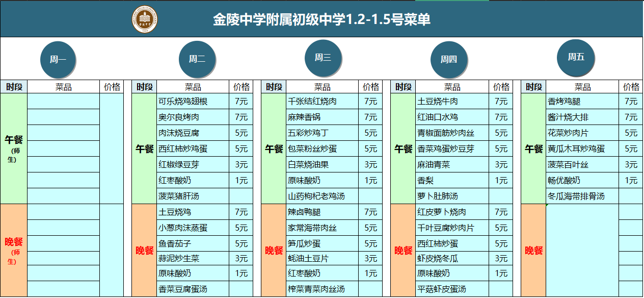644x298 pixels.
Task: Click the dish 千张结红烧肉
Action: [323, 101]
